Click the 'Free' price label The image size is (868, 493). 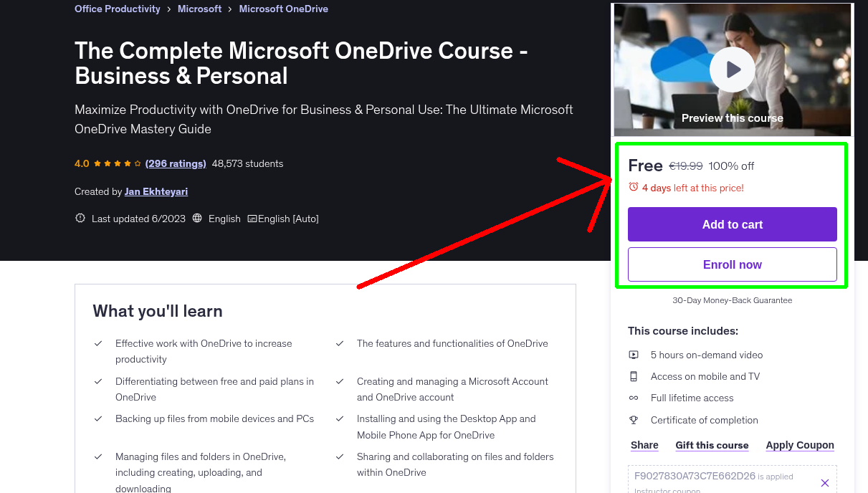pos(645,166)
